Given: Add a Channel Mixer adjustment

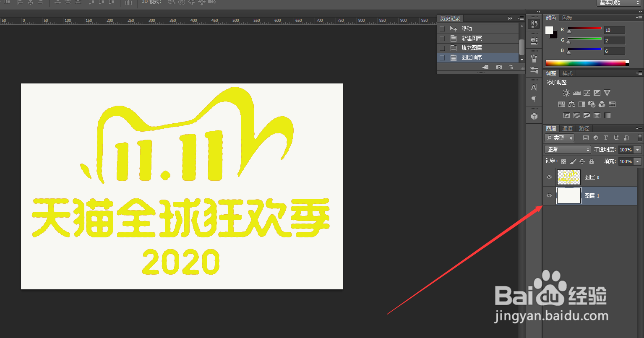Looking at the screenshot, I should pyautogui.click(x=602, y=104).
